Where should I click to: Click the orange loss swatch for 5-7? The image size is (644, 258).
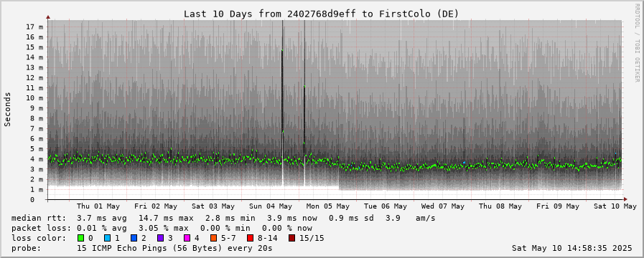213,238
